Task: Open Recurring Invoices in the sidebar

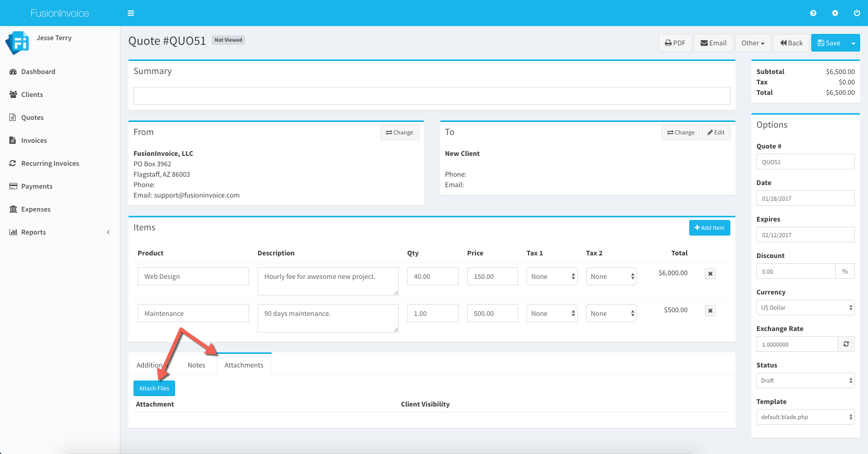Action: click(x=50, y=164)
